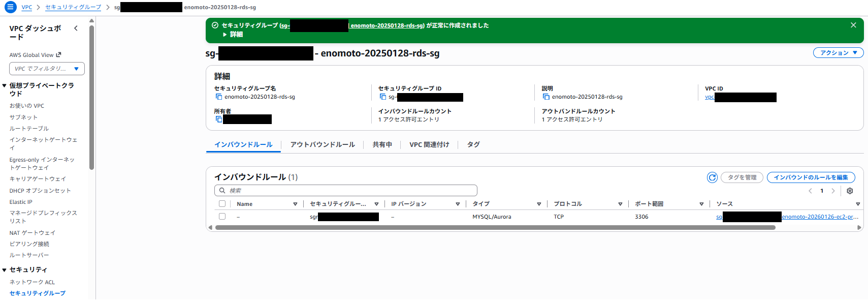Open table preferences gear icon
The height and width of the screenshot is (302, 868).
click(x=850, y=191)
